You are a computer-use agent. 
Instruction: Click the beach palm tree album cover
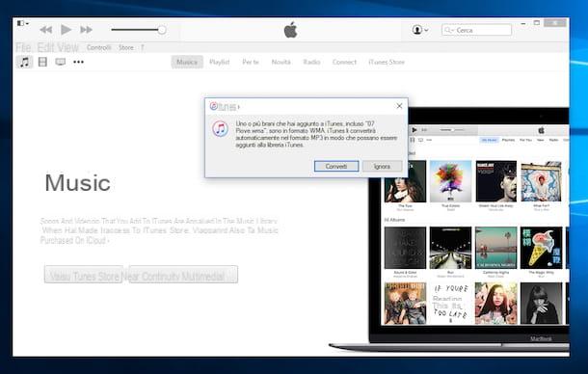coord(495,248)
